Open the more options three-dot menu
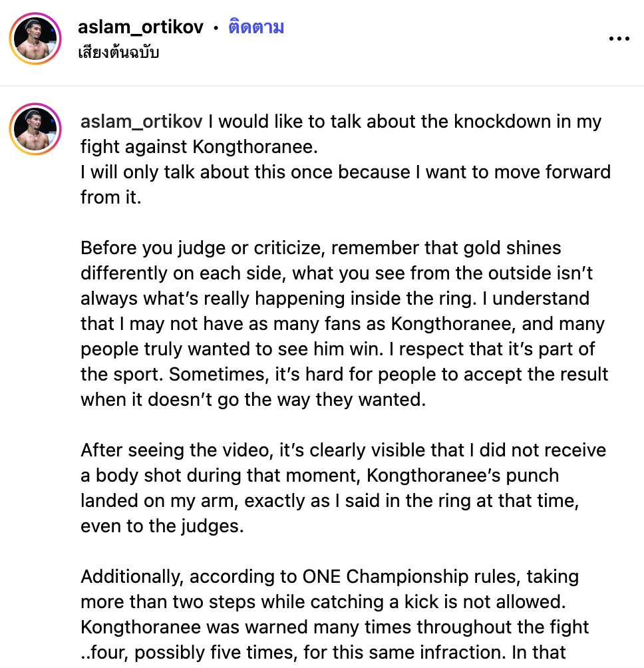Image resolution: width=644 pixels, height=668 pixels. pyautogui.click(x=619, y=39)
